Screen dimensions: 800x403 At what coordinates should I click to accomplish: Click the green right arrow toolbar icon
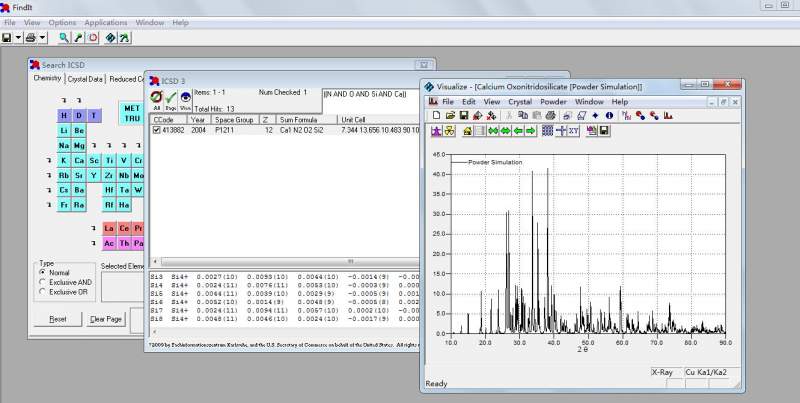click(532, 131)
